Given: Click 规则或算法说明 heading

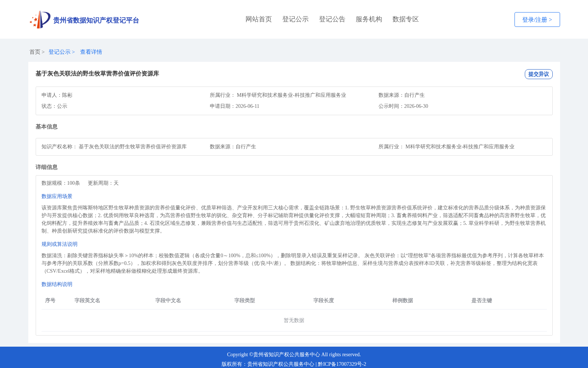Looking at the screenshot, I should [x=60, y=244].
